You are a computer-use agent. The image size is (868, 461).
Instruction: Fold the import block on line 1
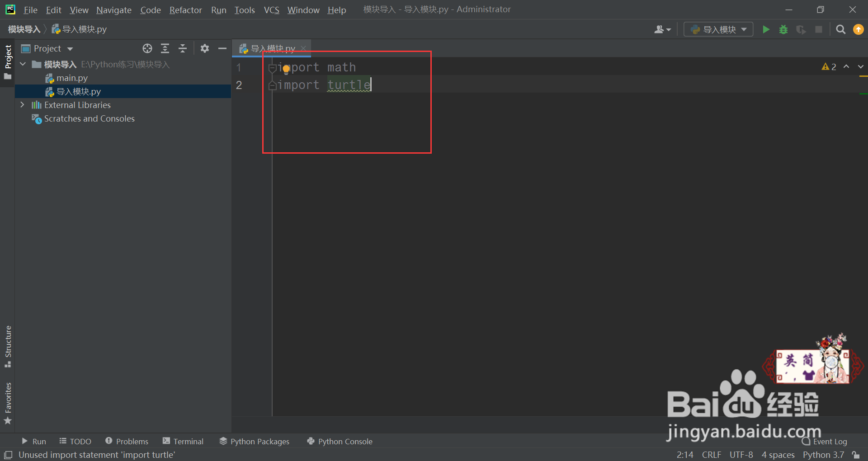[x=272, y=68]
